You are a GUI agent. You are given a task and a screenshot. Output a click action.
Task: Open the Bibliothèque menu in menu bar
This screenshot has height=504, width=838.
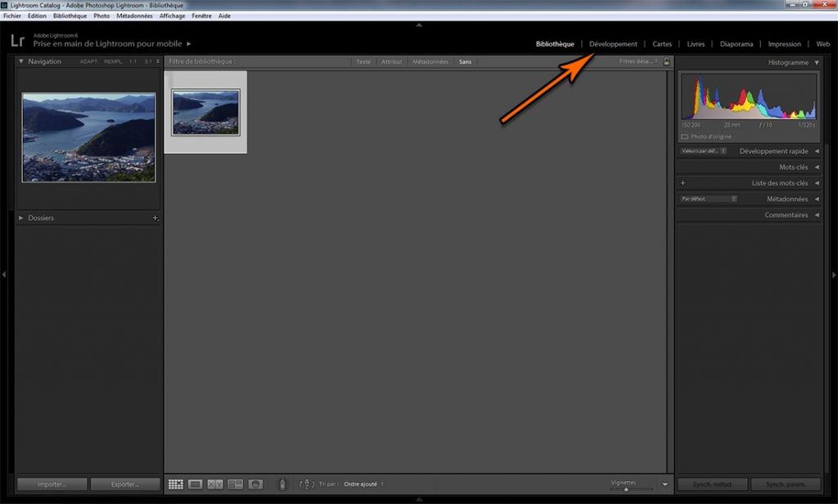(x=70, y=16)
